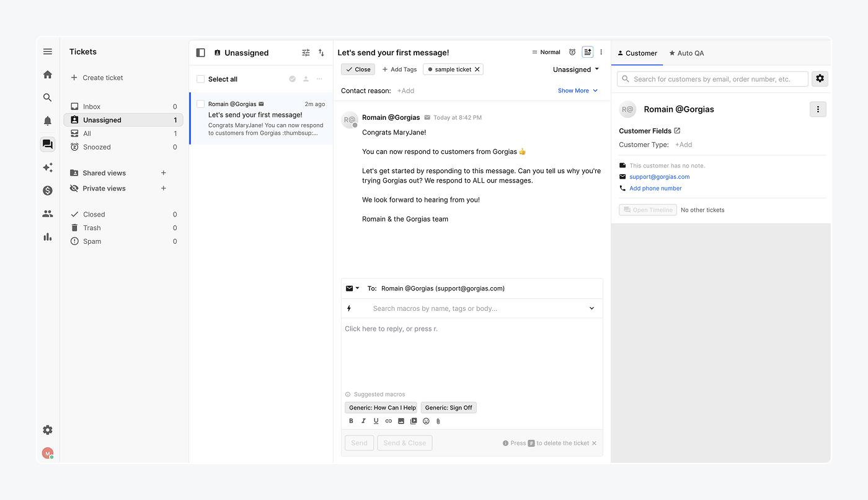The width and height of the screenshot is (868, 500).
Task: Snooze the ticket using the alarm icon
Action: point(572,52)
